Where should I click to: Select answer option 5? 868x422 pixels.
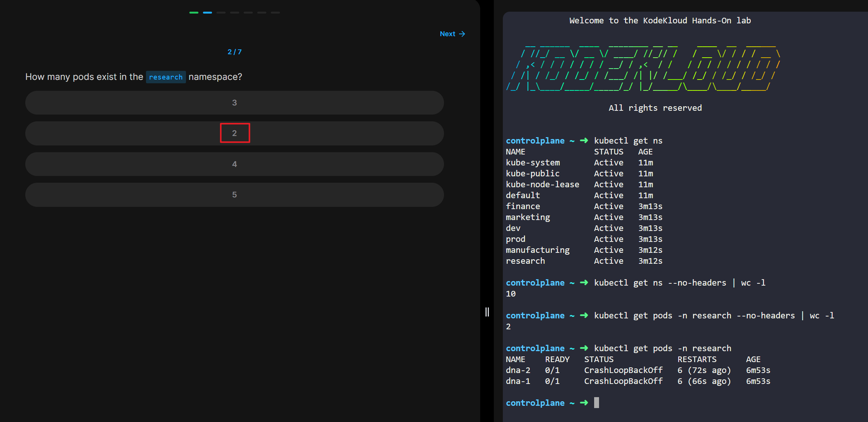pos(234,195)
